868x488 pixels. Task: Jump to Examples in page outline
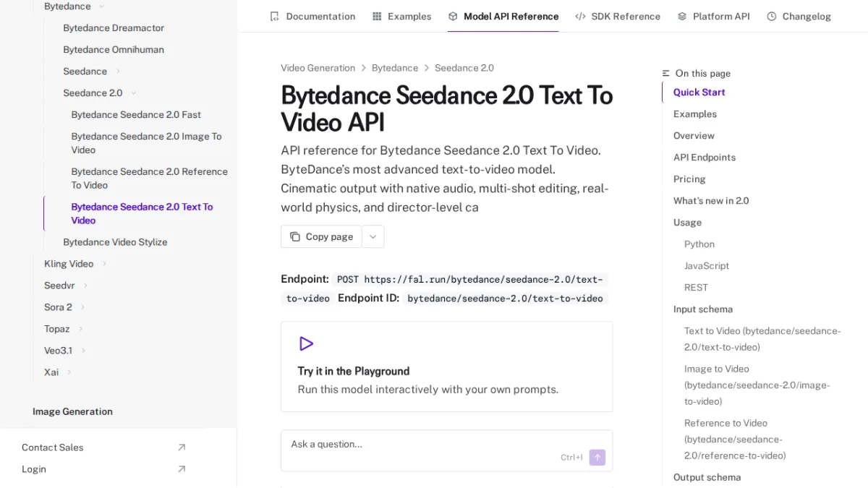pyautogui.click(x=695, y=114)
